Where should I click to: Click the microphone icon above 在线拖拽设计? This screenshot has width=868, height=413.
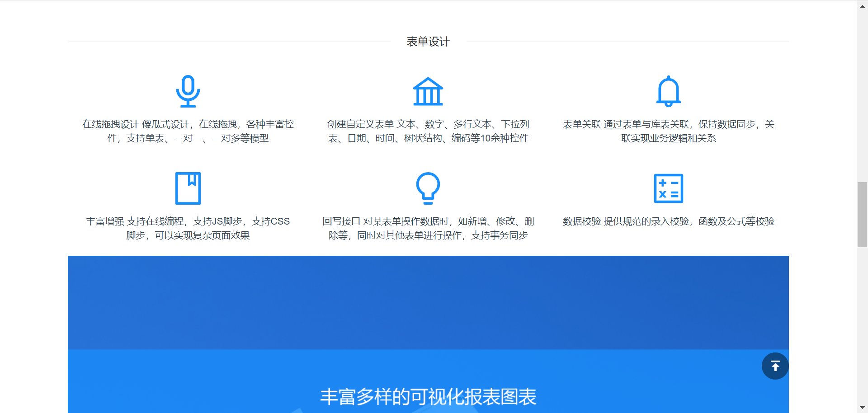(x=188, y=91)
